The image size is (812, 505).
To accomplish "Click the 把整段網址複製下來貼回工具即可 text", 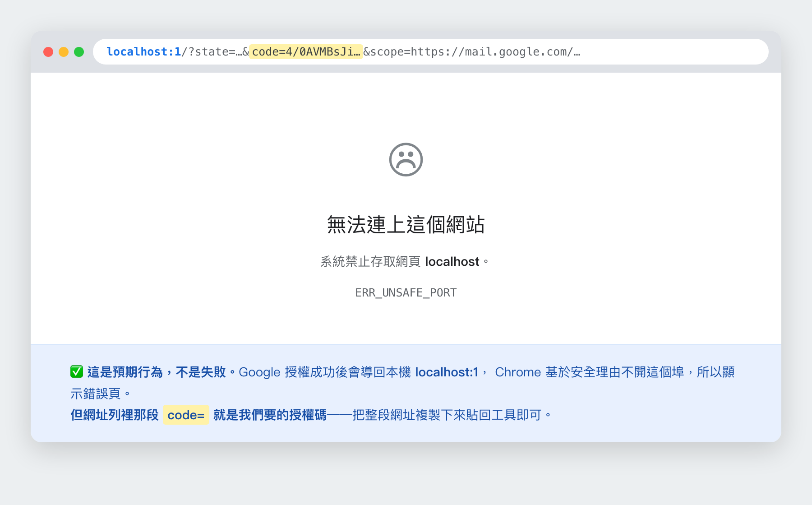I will 447,415.
